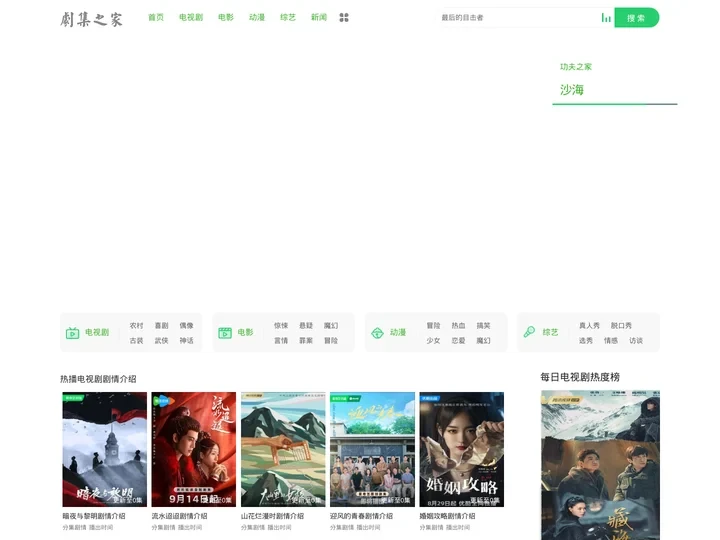
Task: Open the 山花烂漫时 poster thumbnail
Action: click(283, 450)
